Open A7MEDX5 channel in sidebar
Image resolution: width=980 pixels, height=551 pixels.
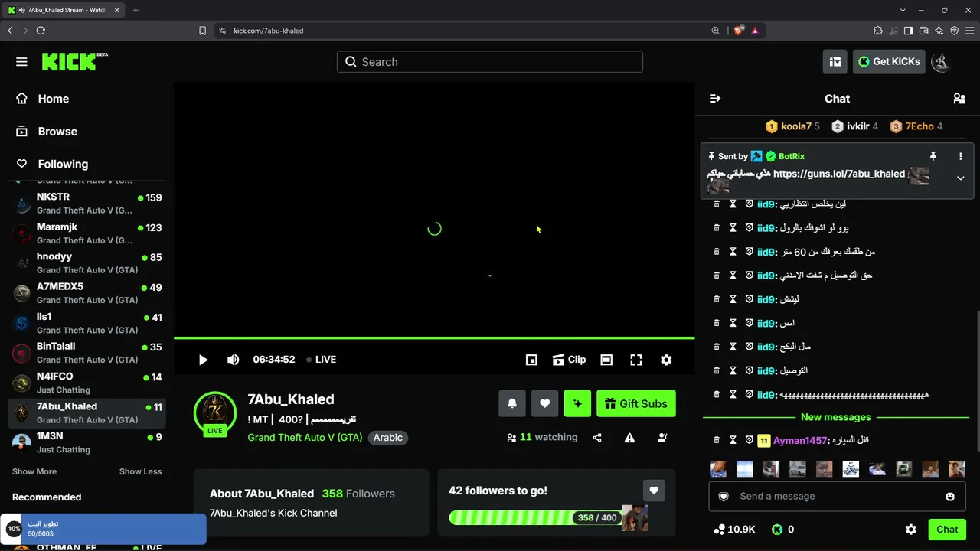coord(87,293)
